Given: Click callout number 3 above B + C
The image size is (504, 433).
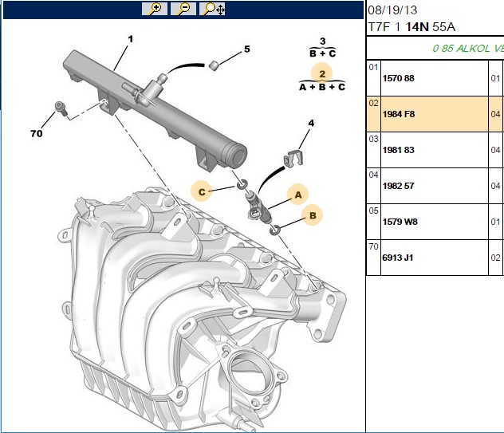Looking at the screenshot, I should 322,41.
